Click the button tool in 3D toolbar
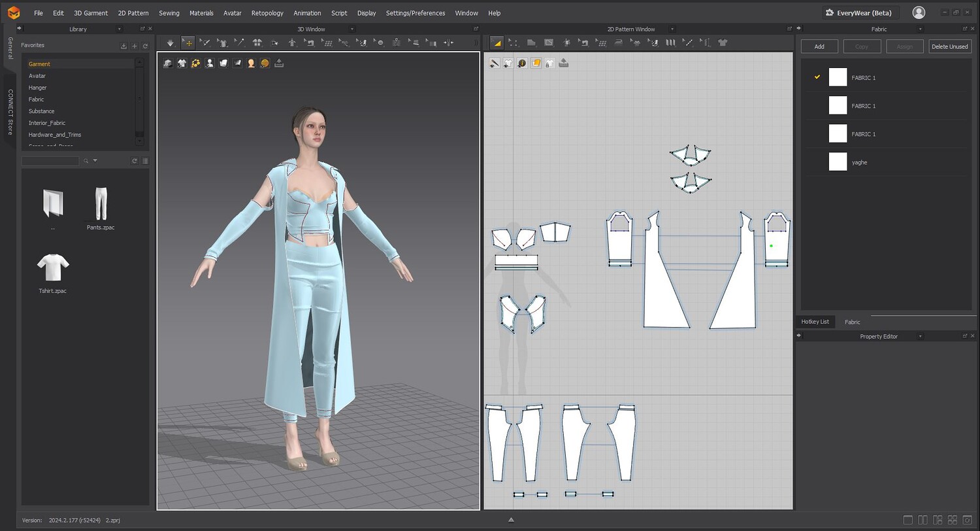The height and width of the screenshot is (531, 980). pyautogui.click(x=380, y=43)
